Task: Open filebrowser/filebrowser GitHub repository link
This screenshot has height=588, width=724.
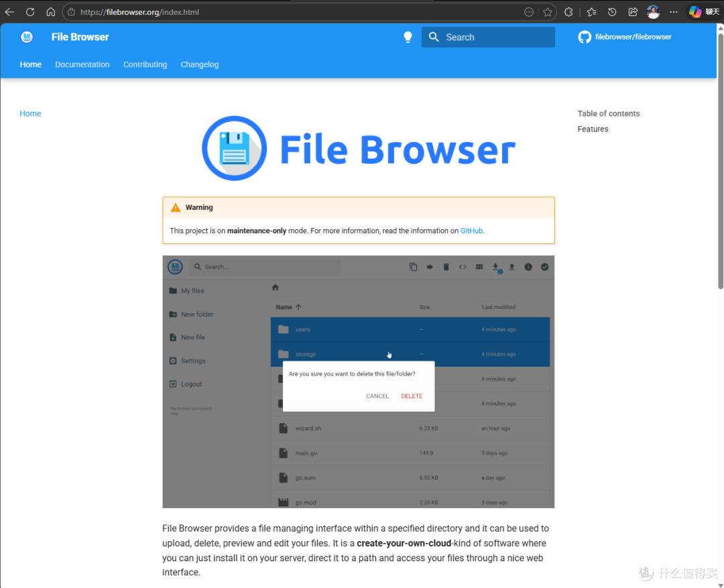Action: [625, 37]
